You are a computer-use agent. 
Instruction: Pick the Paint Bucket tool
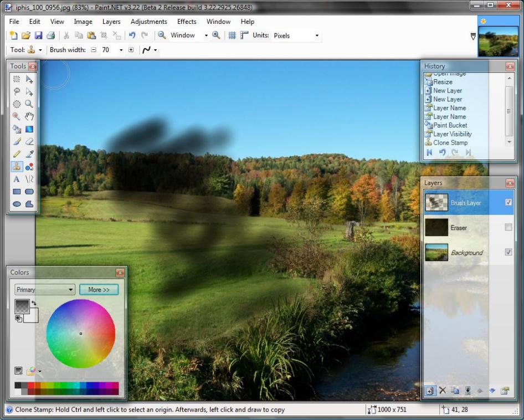17,129
